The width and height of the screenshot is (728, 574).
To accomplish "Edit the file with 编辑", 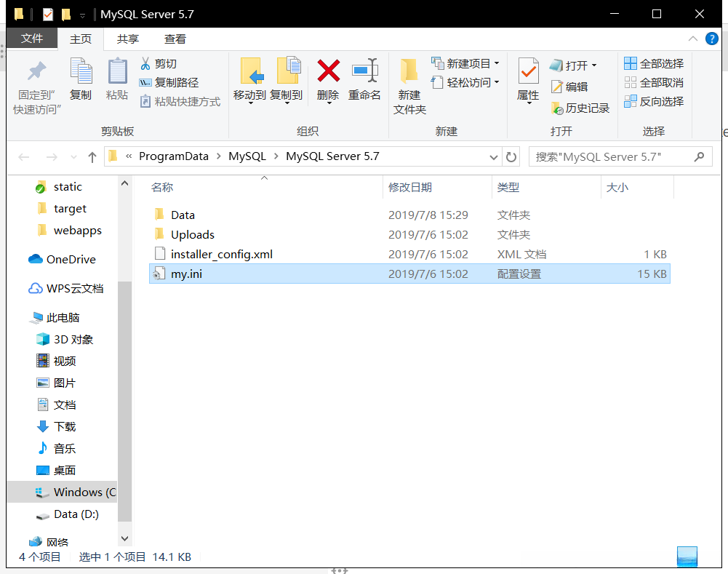I will pos(569,87).
